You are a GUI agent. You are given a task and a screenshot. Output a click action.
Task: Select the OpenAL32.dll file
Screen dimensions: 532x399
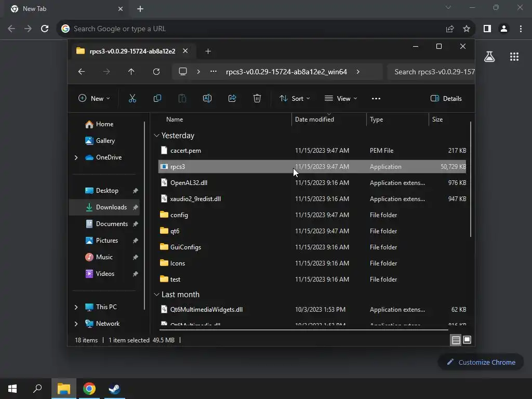[x=312, y=183]
